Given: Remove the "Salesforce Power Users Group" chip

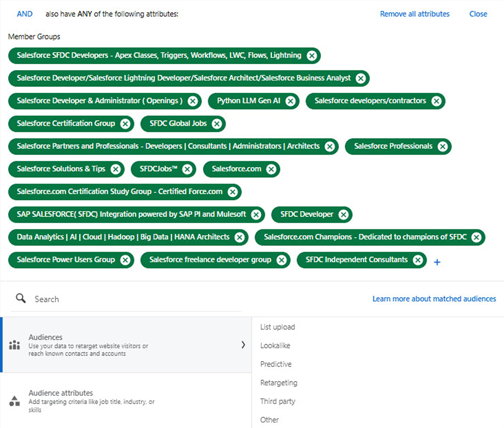Looking at the screenshot, I should pyautogui.click(x=125, y=260).
